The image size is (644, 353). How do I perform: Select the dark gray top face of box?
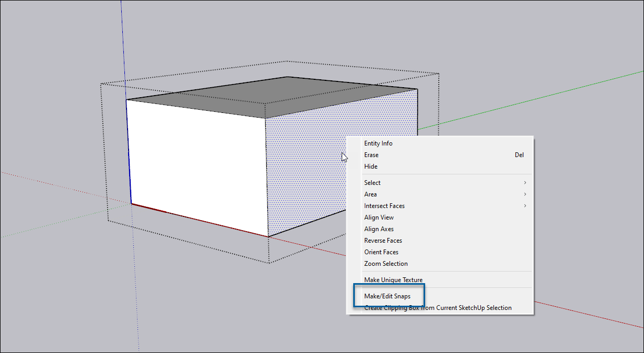point(273,97)
